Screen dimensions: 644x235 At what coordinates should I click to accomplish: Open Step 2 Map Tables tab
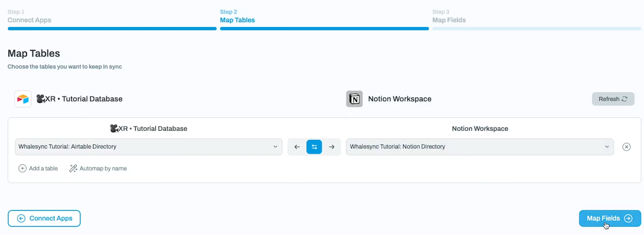point(237,16)
